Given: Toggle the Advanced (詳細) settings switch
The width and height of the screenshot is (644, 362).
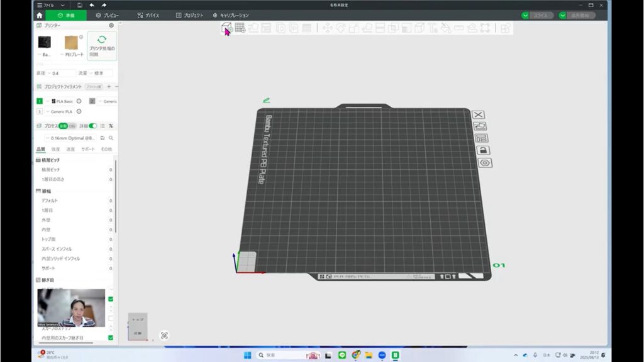Looking at the screenshot, I should click(93, 126).
